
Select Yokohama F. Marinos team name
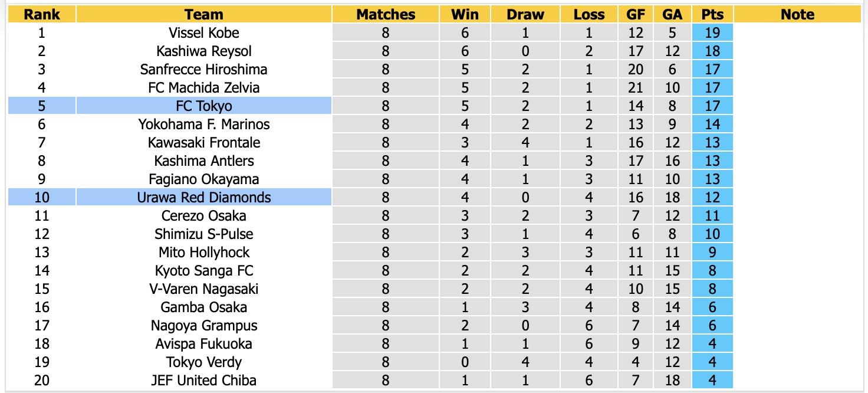coord(204,125)
